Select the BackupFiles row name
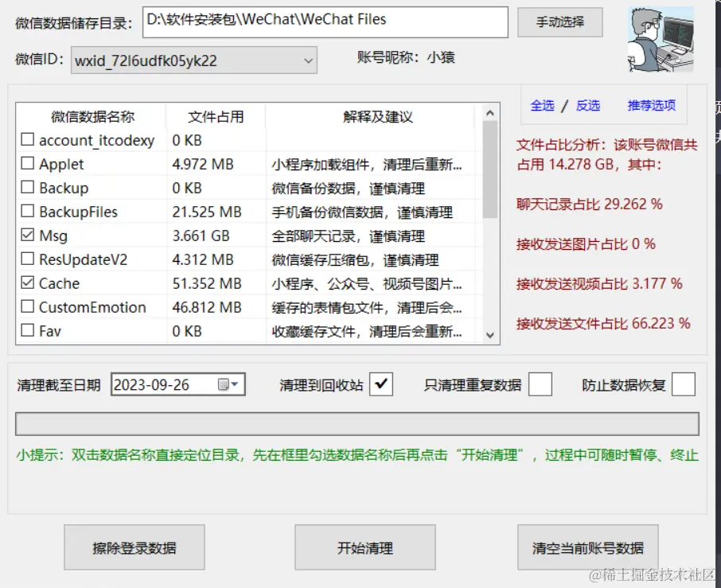721x588 pixels. [78, 212]
